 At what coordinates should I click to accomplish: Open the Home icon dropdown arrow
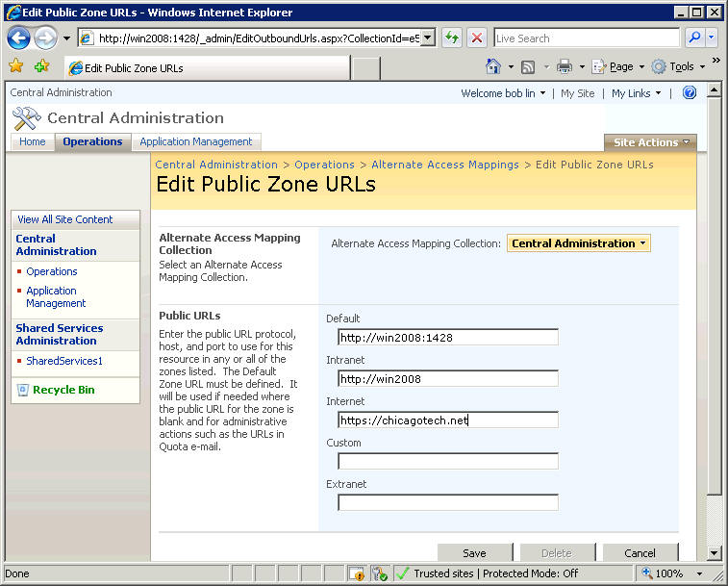[x=511, y=67]
